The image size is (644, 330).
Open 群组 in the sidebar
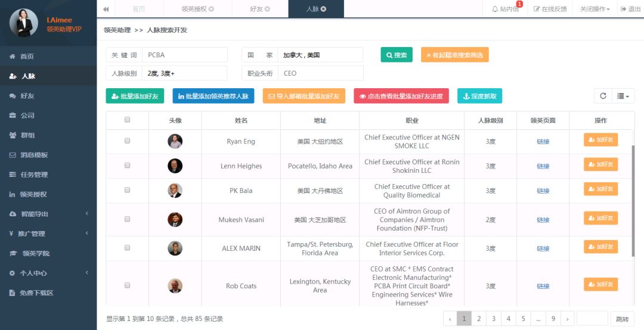pyautogui.click(x=48, y=135)
